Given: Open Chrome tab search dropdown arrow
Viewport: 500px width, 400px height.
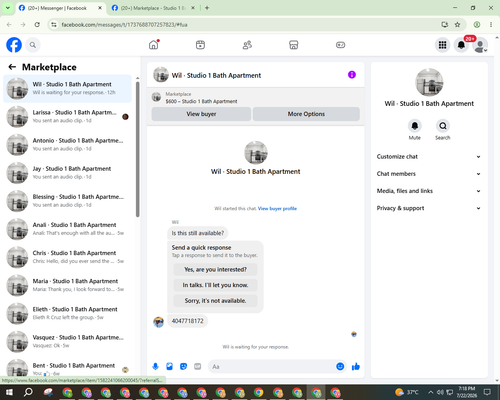Looking at the screenshot, I should coord(8,8).
